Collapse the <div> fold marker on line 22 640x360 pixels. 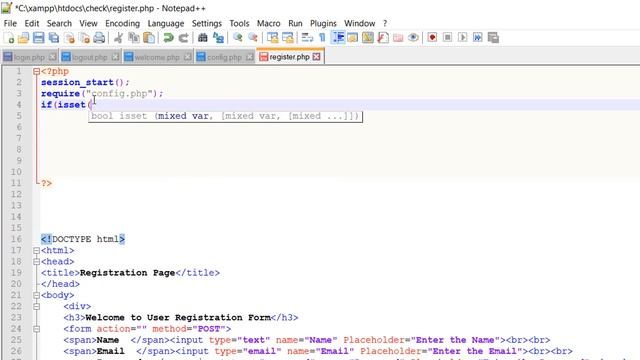36,306
